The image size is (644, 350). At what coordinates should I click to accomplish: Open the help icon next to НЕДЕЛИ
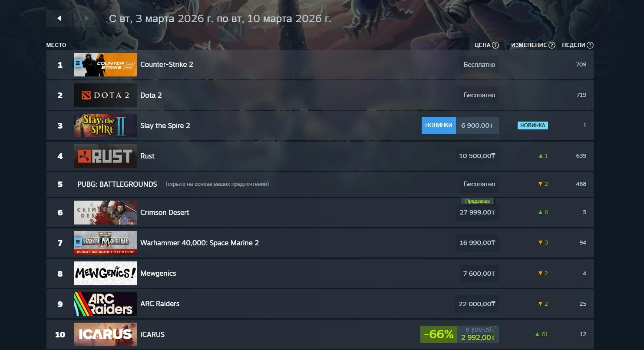pos(590,45)
